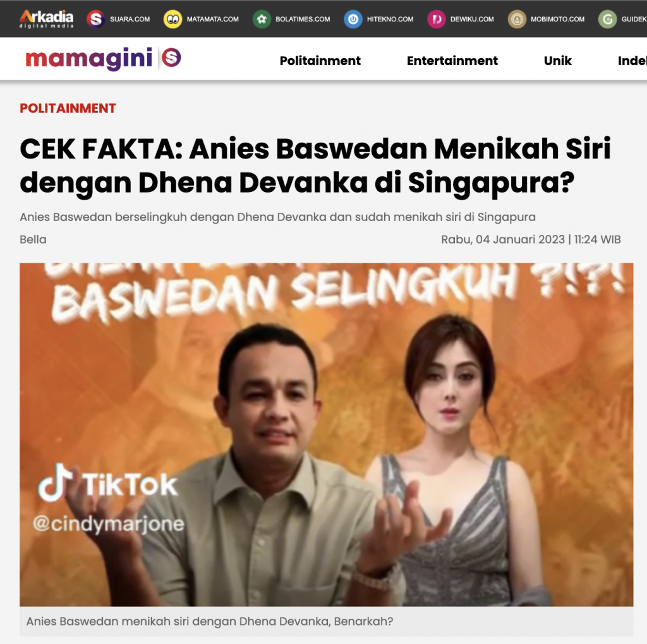The image size is (647, 644).
Task: Open the Entertainment navigation menu
Action: pos(452,61)
